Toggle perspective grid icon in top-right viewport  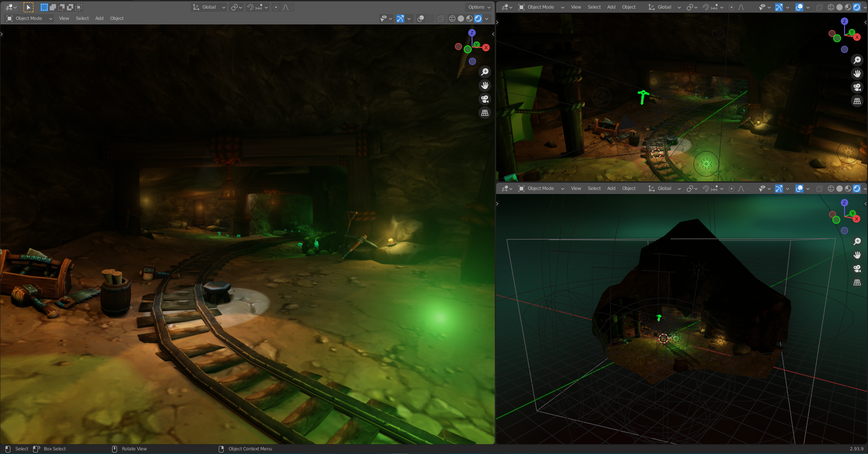pyautogui.click(x=857, y=101)
